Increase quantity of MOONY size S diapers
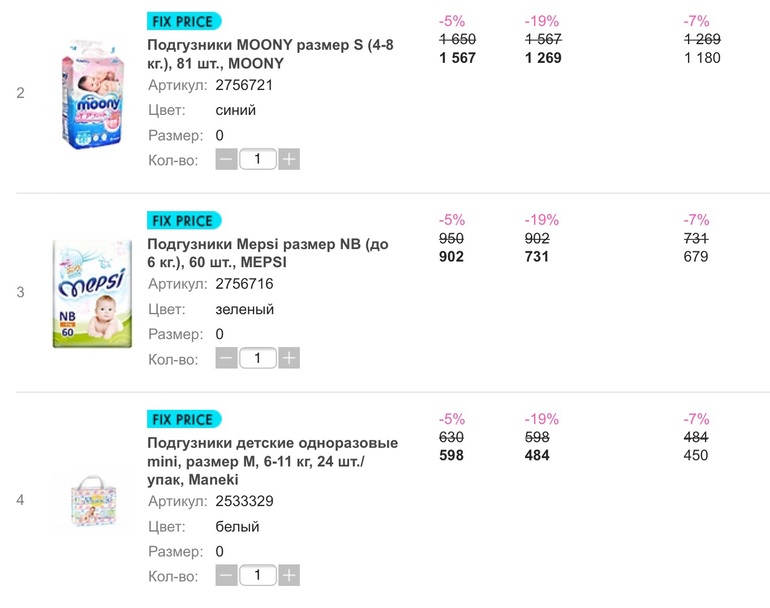Screen dimensions: 770x608 pos(289,159)
